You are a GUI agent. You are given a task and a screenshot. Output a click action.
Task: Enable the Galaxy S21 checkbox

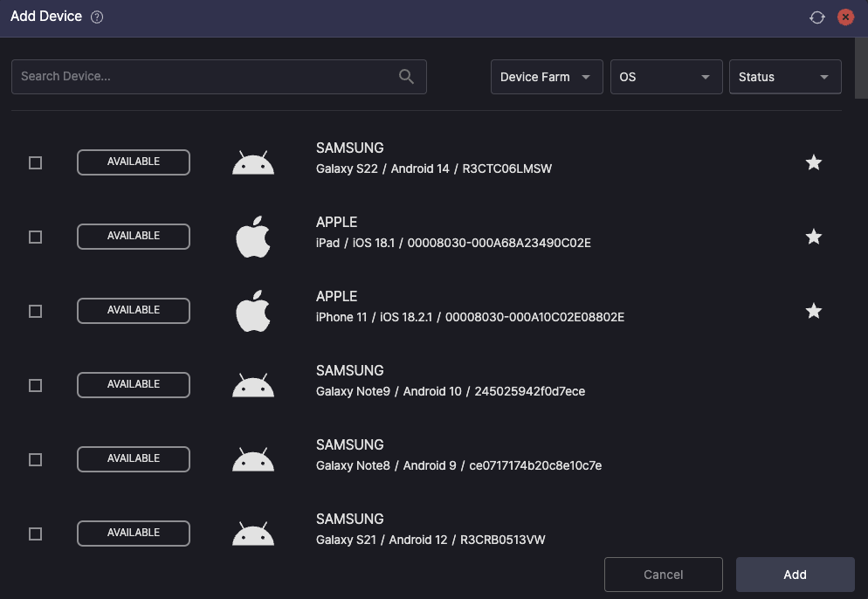35,534
